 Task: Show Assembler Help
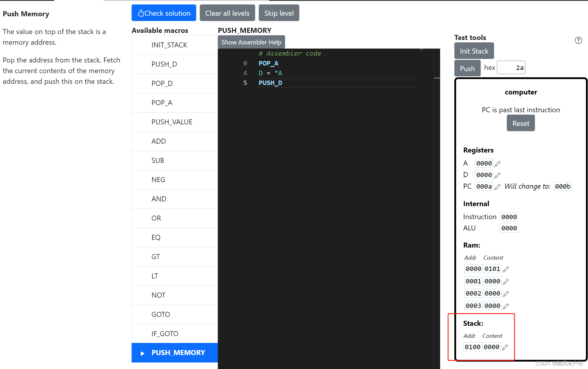click(x=251, y=42)
